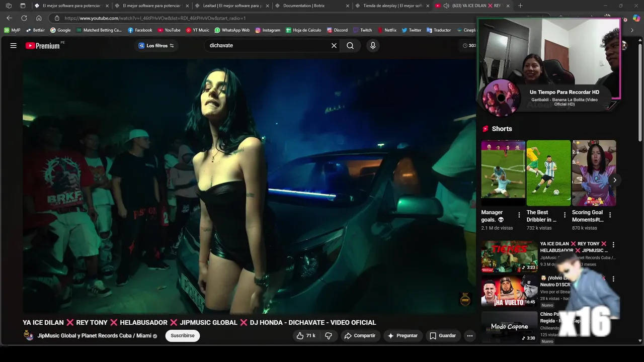The image size is (644, 362).
Task: Click the search magnifier button
Action: tap(350, 45)
